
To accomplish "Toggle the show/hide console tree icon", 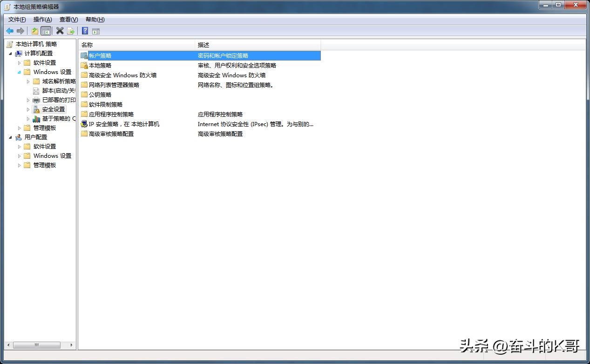I will (46, 31).
